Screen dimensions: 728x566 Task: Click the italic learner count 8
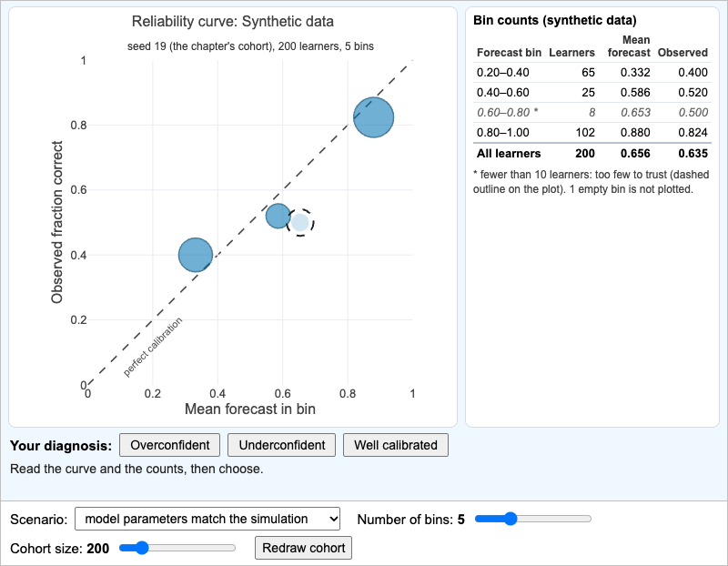point(592,112)
